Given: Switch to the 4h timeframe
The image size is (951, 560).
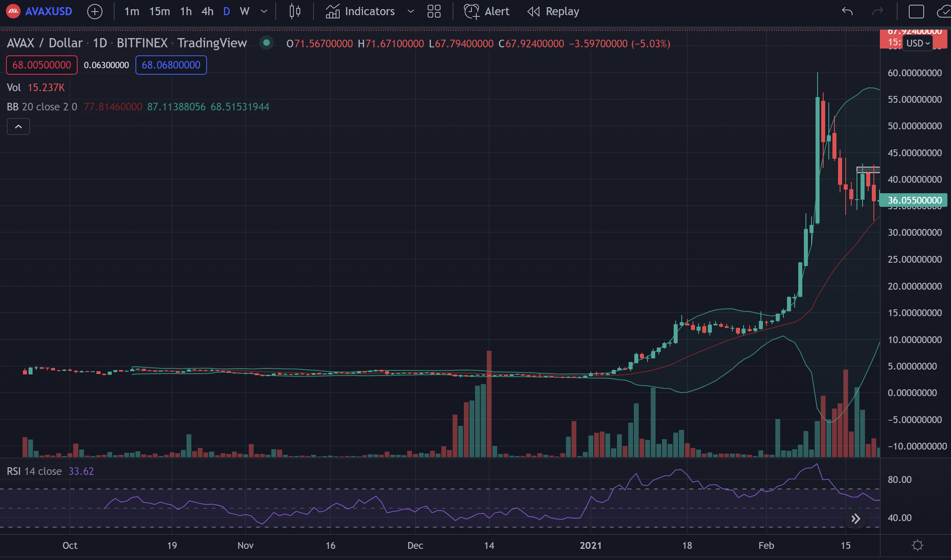Looking at the screenshot, I should pos(207,11).
